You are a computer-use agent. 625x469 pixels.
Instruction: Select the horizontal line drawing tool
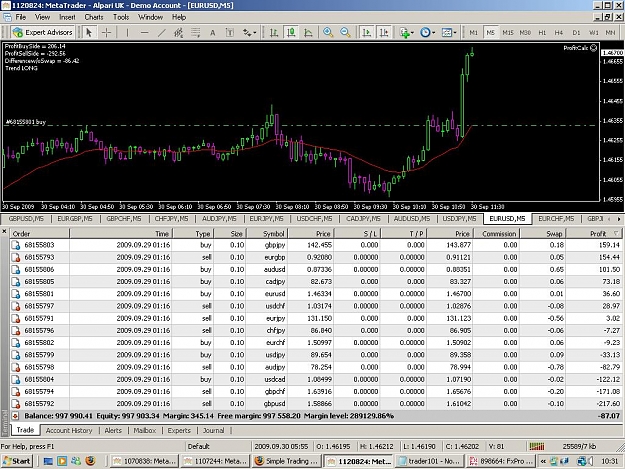[144, 32]
